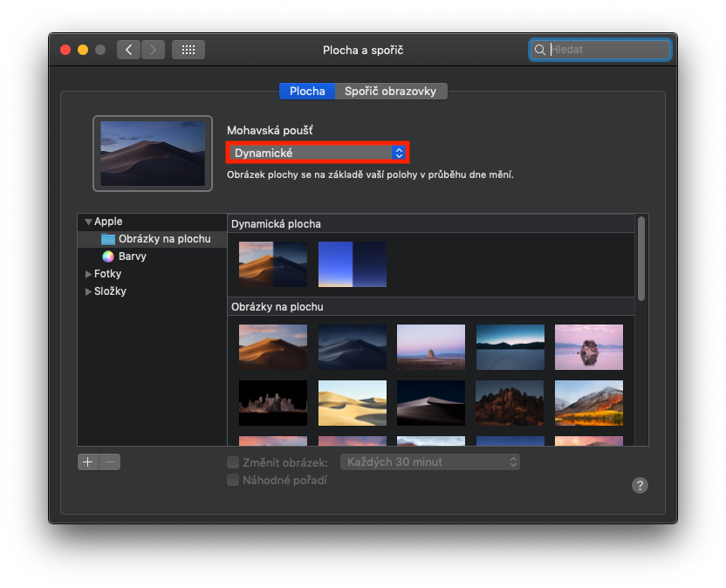
Task: Open the Každých 30 minut dropdown
Action: (429, 462)
